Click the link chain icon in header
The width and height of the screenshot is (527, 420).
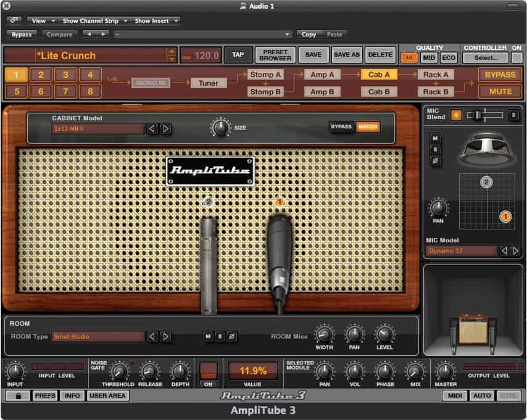(x=13, y=20)
